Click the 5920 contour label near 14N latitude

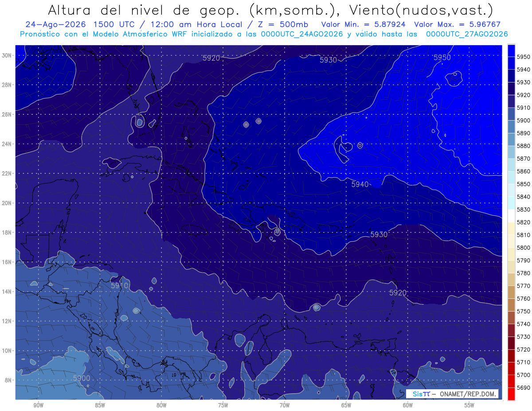point(398,293)
